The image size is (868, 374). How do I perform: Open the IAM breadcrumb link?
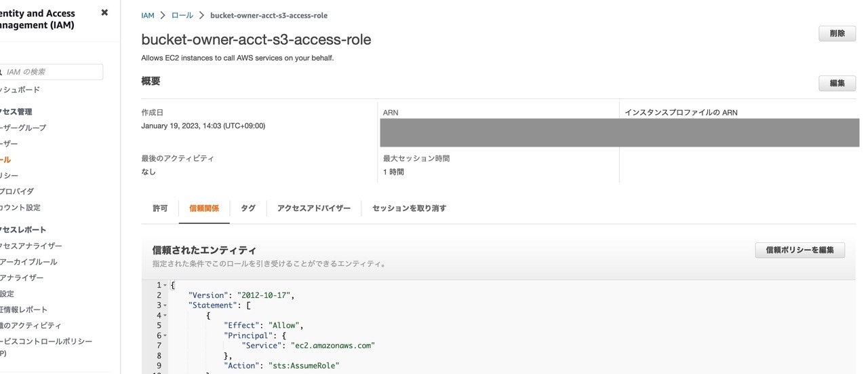148,15
